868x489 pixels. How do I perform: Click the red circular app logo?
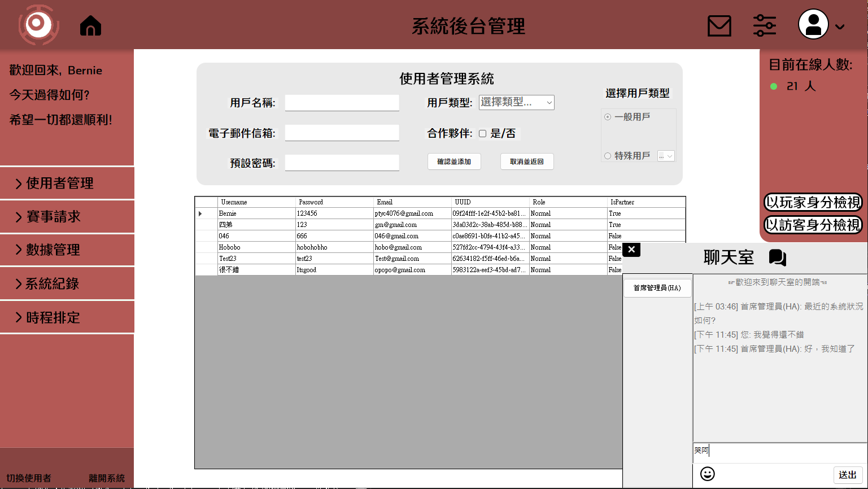point(38,25)
